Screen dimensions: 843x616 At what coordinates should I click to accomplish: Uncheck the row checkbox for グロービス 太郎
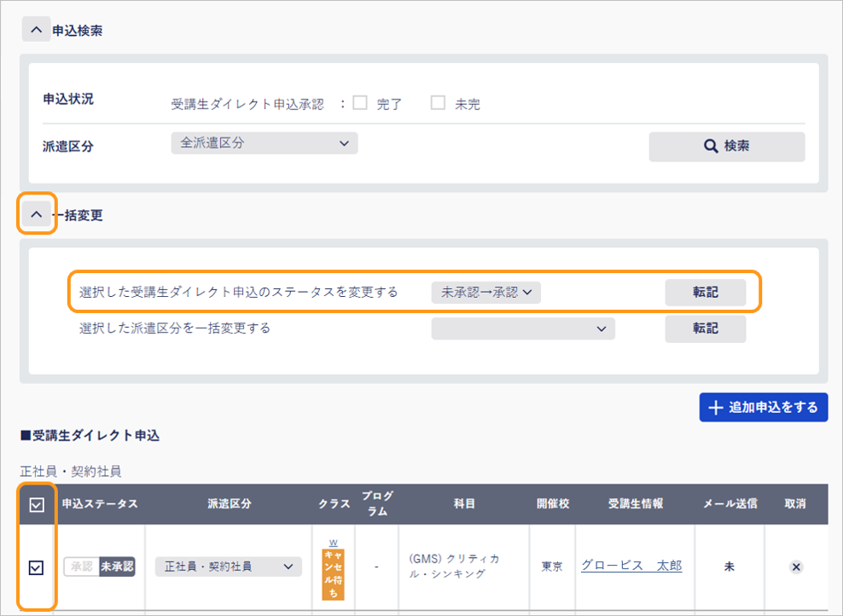tap(36, 567)
